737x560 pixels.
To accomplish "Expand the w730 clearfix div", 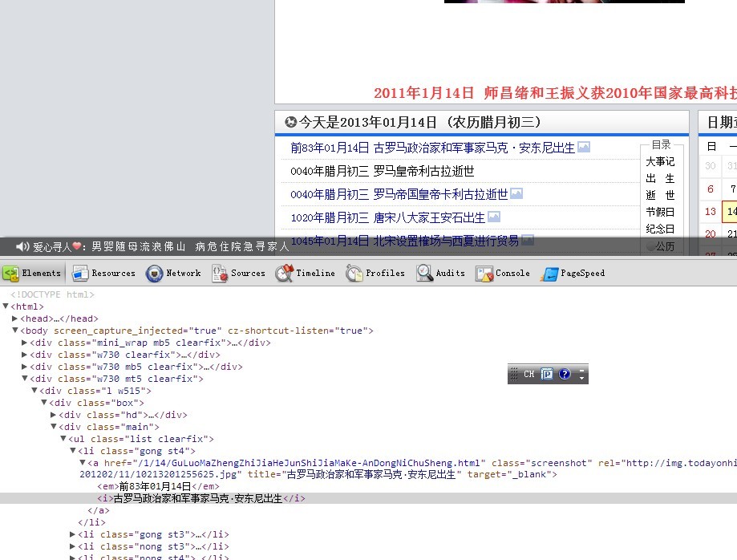I will click(24, 355).
